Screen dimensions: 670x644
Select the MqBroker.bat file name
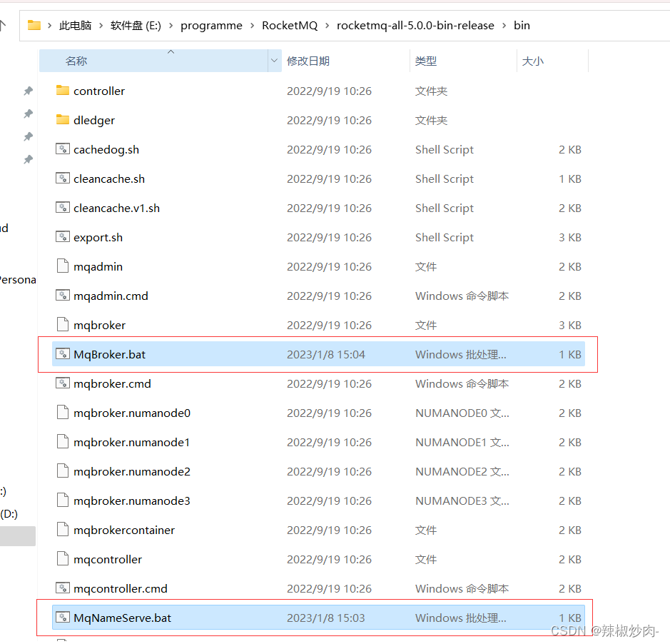(109, 355)
